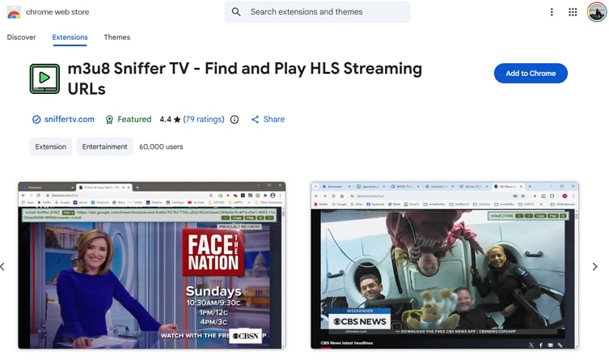Click the verified publisher badge icon
The width and height of the screenshot is (609, 364).
[36, 120]
